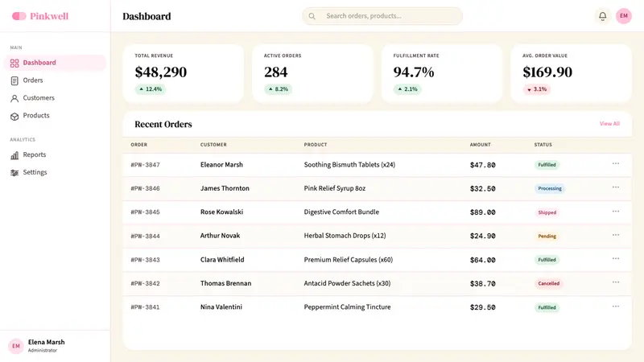Click the 2.1% fulfillment change badge
This screenshot has width=644, height=362.
(407, 89)
